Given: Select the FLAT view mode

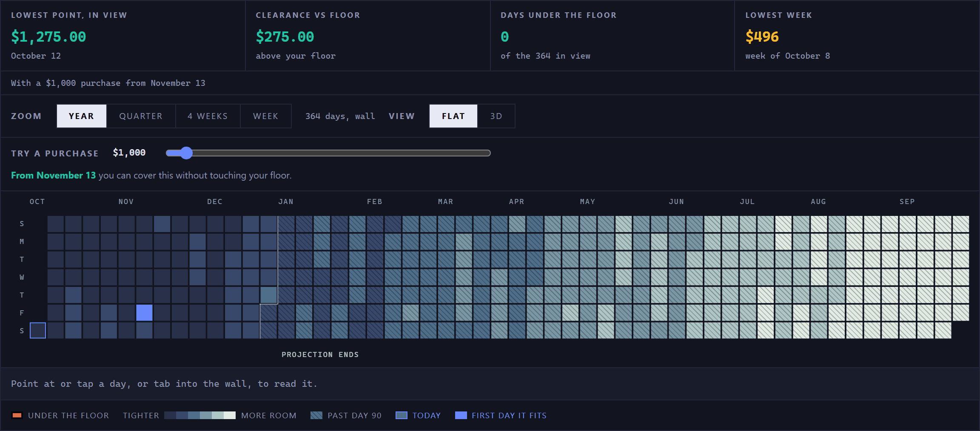Looking at the screenshot, I should pyautogui.click(x=453, y=116).
